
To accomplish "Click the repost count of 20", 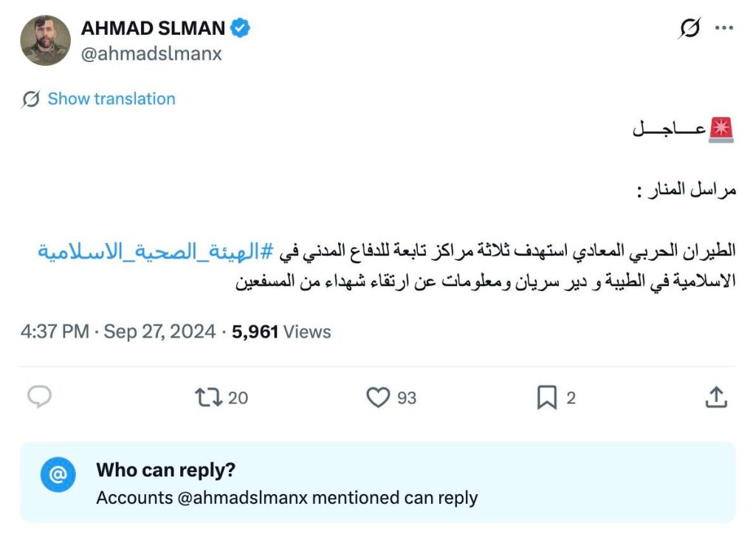I will 238,397.
